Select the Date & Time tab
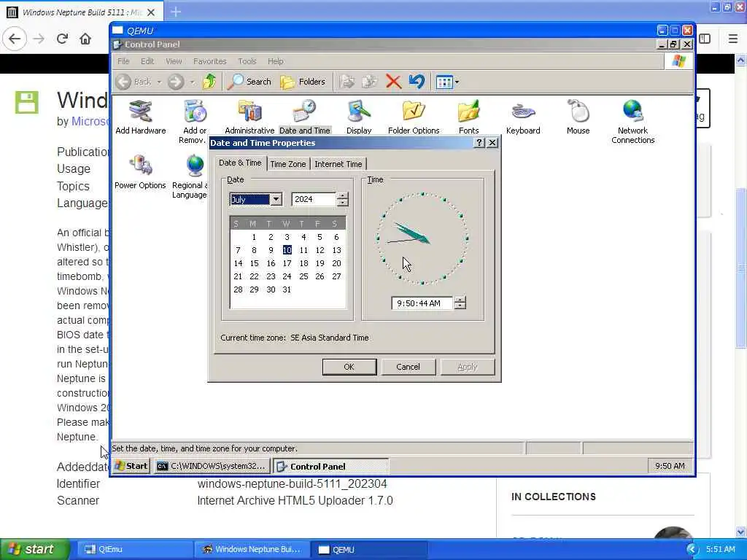 click(x=240, y=163)
